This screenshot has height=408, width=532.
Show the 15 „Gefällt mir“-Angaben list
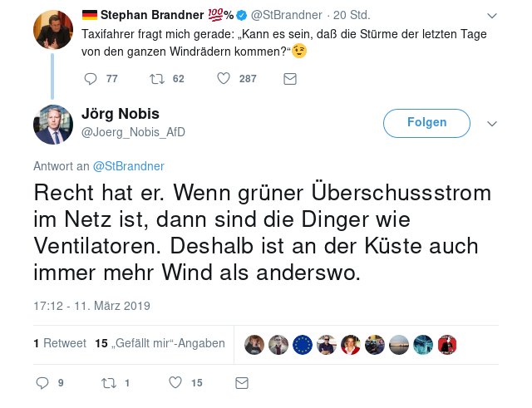(x=160, y=343)
